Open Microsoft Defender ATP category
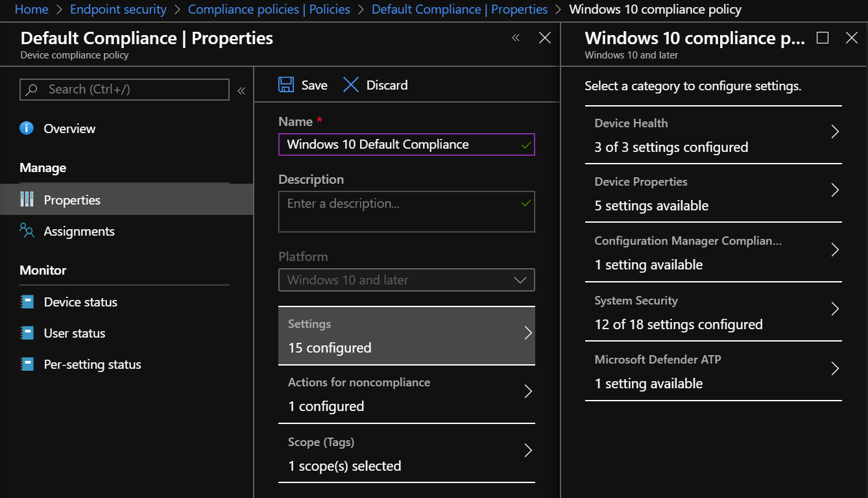The image size is (868, 498). click(714, 371)
